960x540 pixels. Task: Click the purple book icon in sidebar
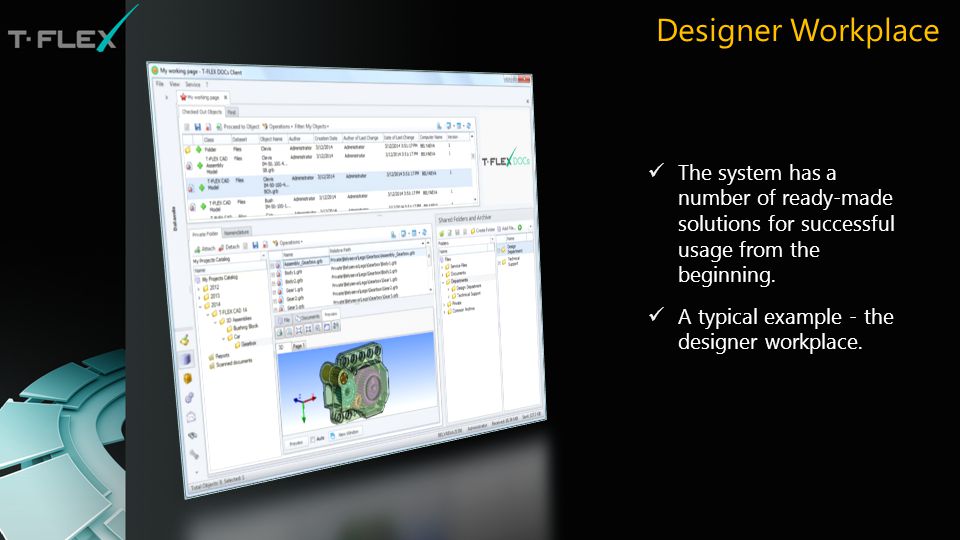tap(187, 359)
